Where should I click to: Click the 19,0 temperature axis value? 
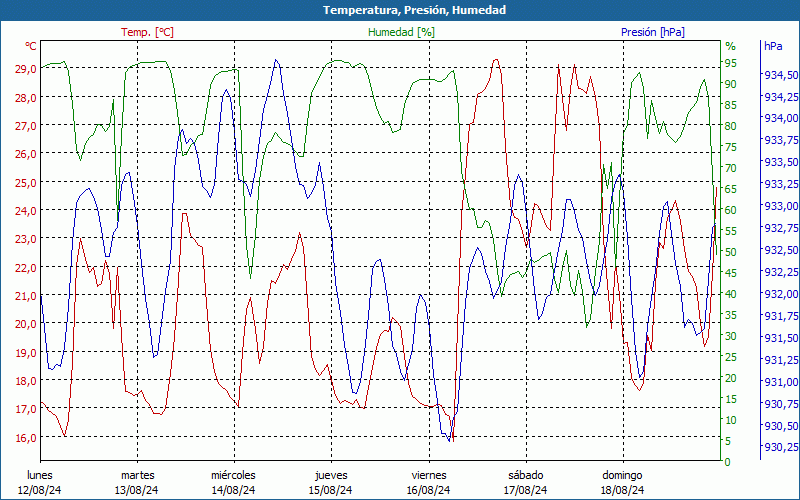tap(26, 352)
